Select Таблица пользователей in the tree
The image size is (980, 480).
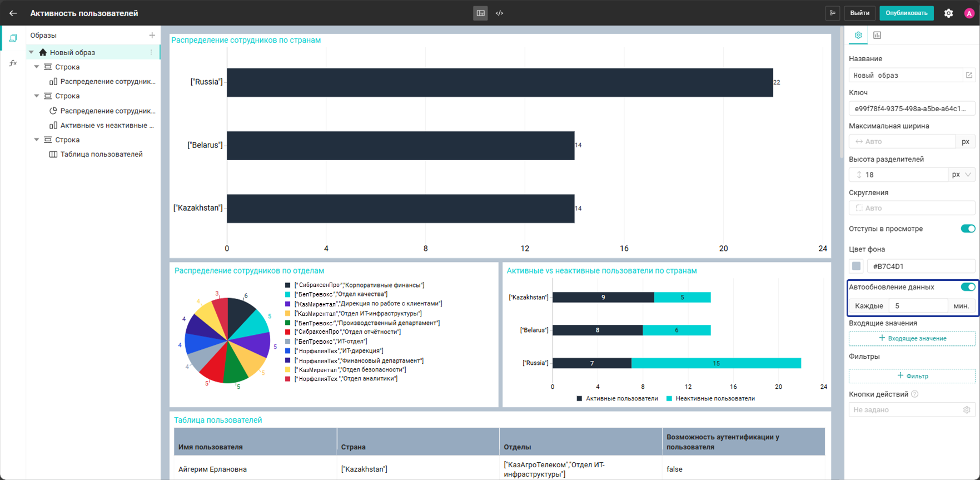102,154
